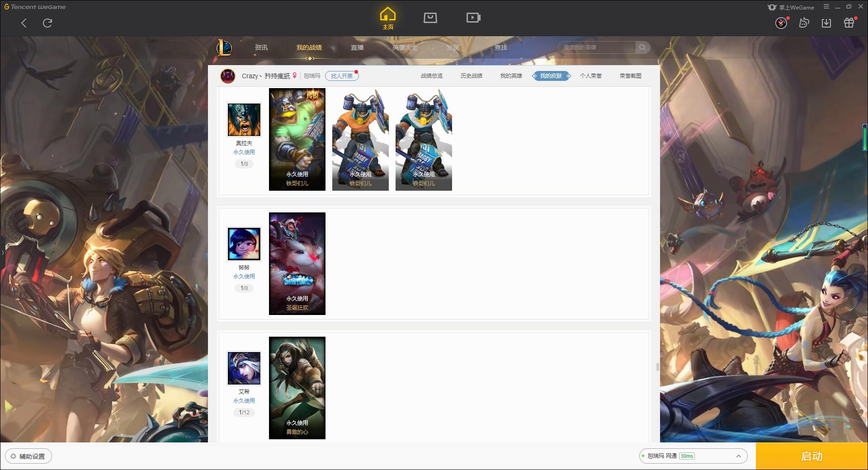Click the 恕瑞玛 server name beside username
This screenshot has width=868, height=470.
pyautogui.click(x=312, y=76)
